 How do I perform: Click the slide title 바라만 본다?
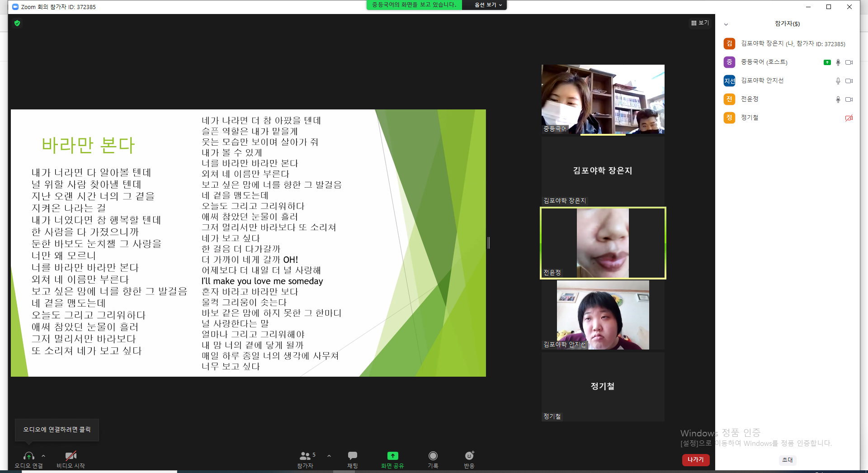(x=88, y=145)
